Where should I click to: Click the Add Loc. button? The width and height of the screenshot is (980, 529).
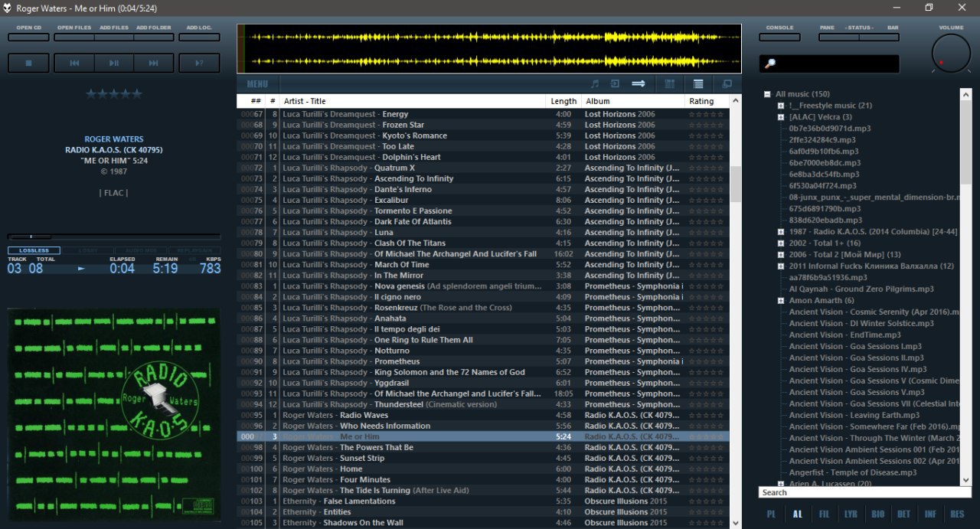pyautogui.click(x=199, y=37)
